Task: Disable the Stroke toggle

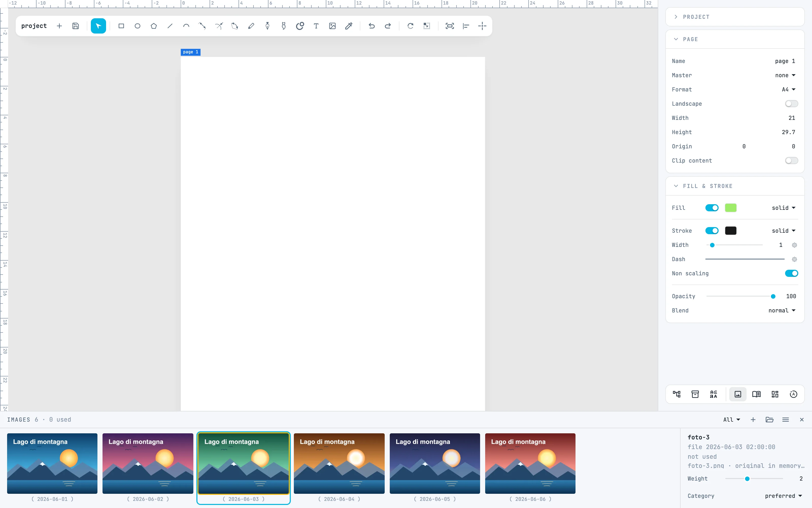Action: (x=712, y=231)
